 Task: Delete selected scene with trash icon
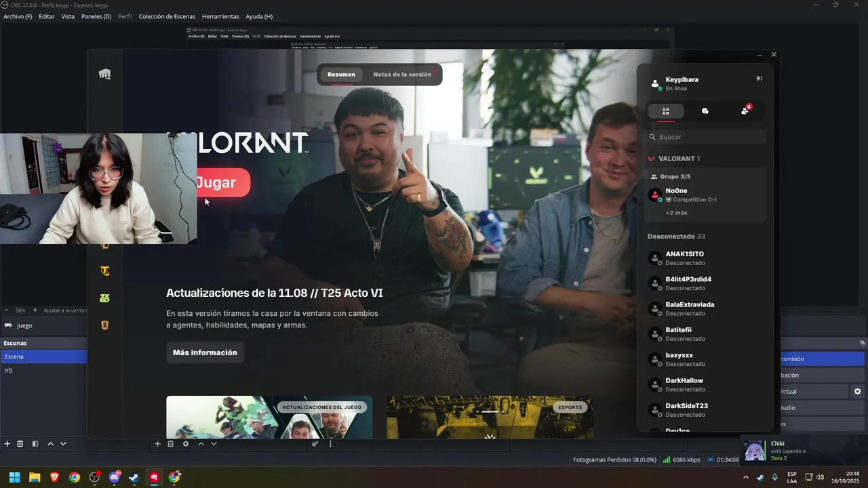[x=20, y=444]
